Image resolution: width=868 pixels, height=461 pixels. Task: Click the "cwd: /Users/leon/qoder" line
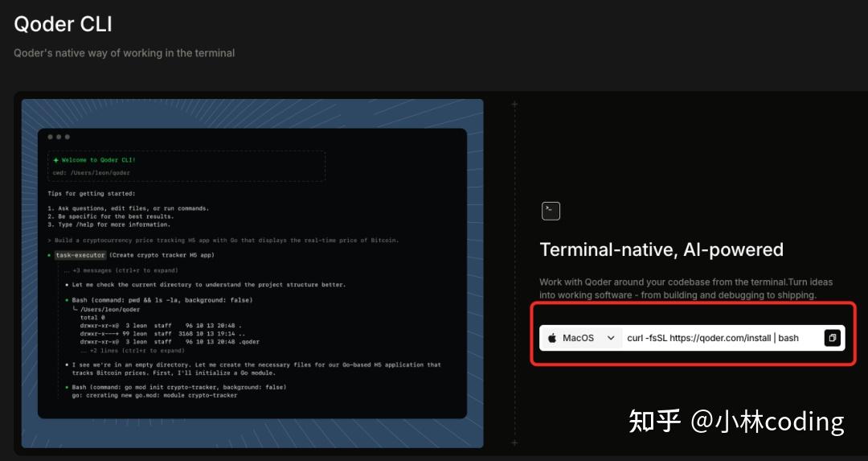92,173
